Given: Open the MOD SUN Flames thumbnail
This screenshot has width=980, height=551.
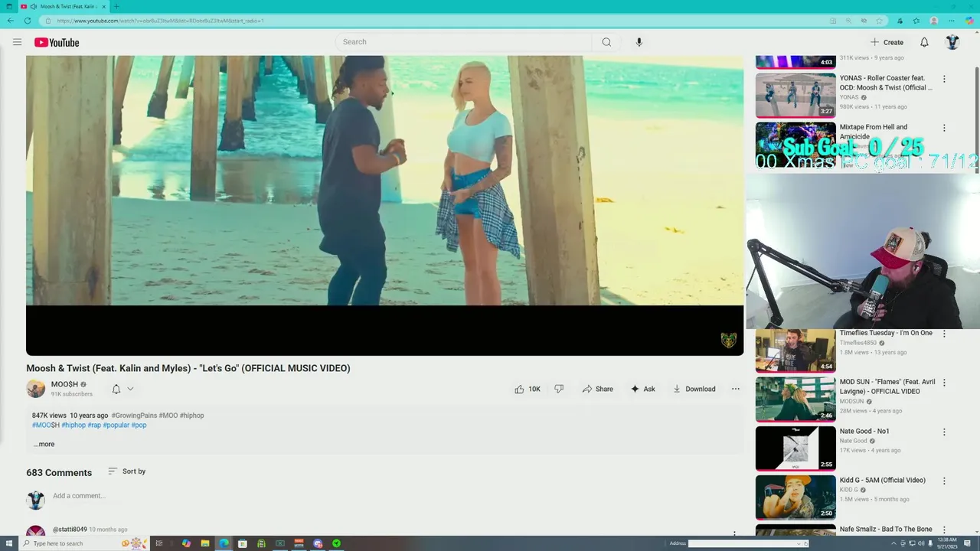Looking at the screenshot, I should click(x=795, y=399).
